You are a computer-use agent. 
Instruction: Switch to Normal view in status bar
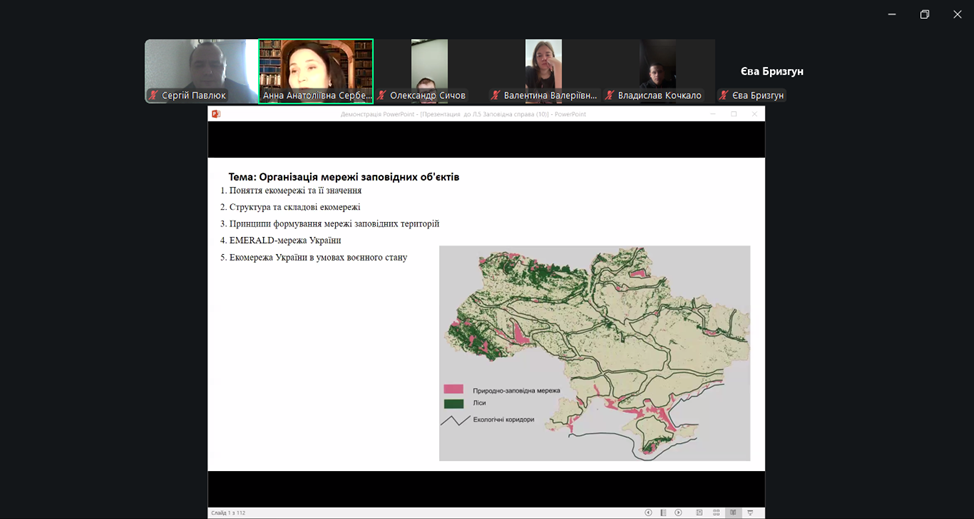pos(699,513)
